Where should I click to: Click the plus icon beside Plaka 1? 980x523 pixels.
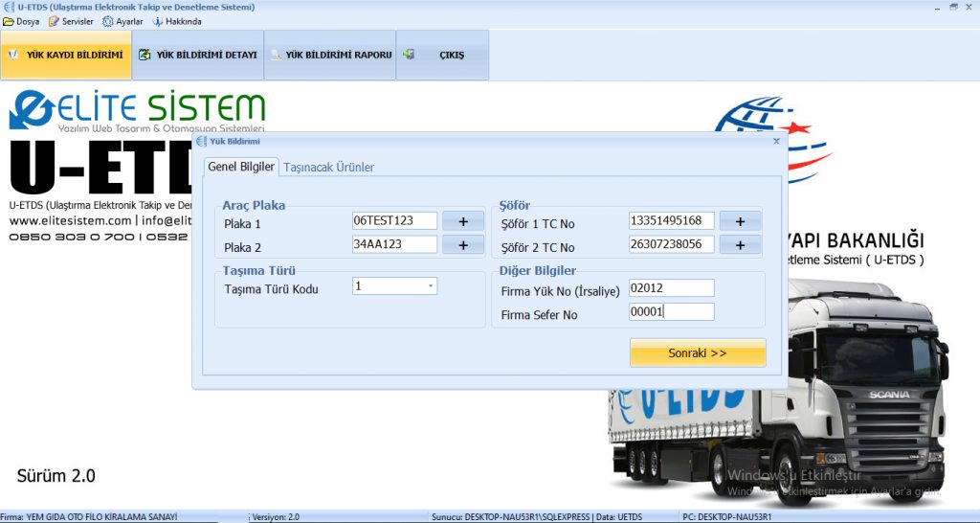coord(463,221)
